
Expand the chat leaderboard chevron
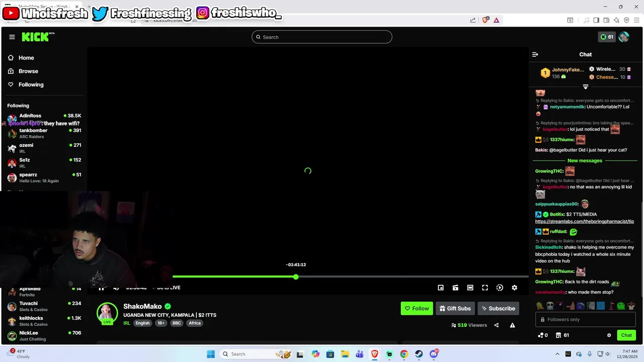585,87
